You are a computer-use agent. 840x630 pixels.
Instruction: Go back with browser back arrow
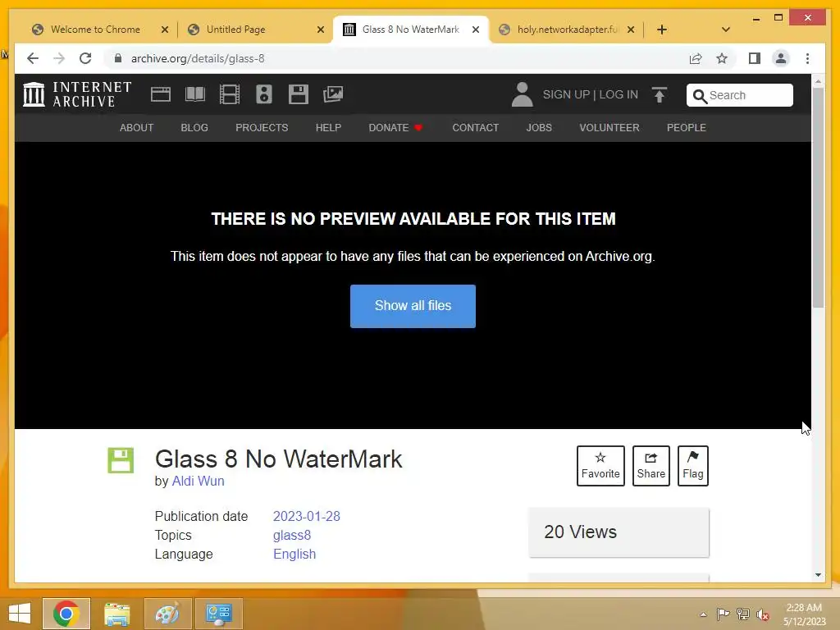coord(33,58)
